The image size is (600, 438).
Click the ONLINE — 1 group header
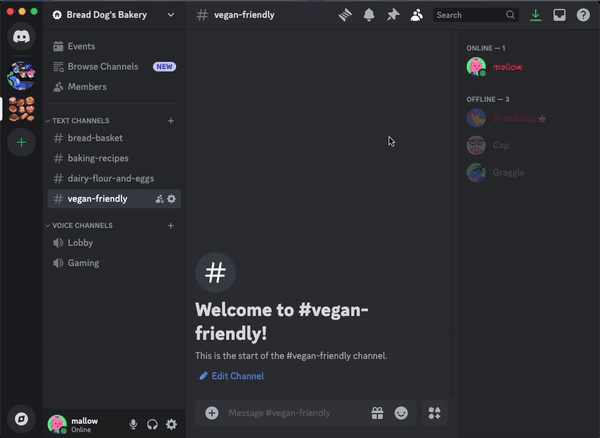[486, 48]
